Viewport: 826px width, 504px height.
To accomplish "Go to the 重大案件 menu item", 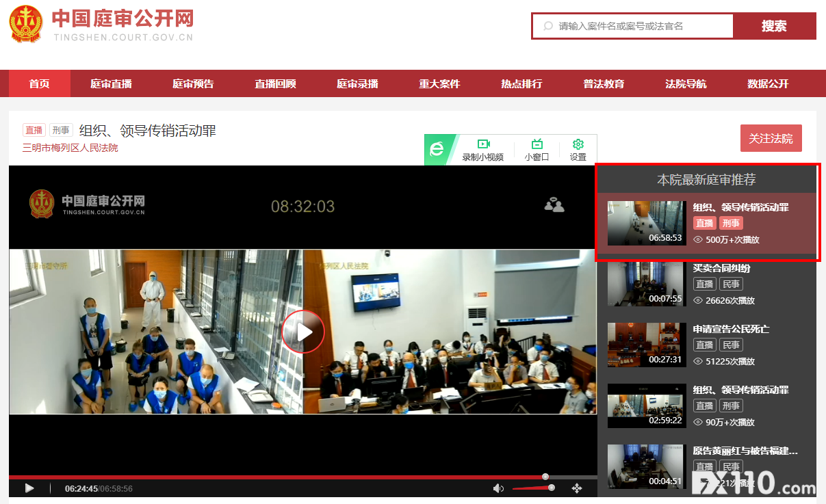I will pyautogui.click(x=439, y=84).
